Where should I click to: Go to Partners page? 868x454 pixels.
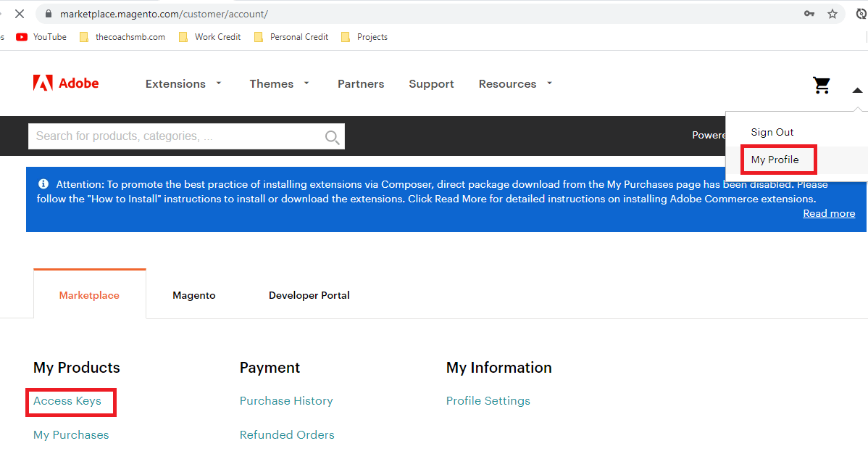pos(361,83)
